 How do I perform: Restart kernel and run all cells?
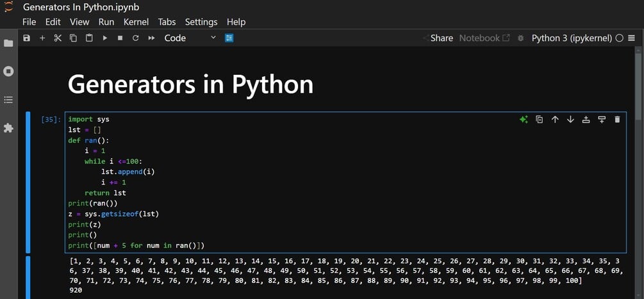pyautogui.click(x=151, y=38)
